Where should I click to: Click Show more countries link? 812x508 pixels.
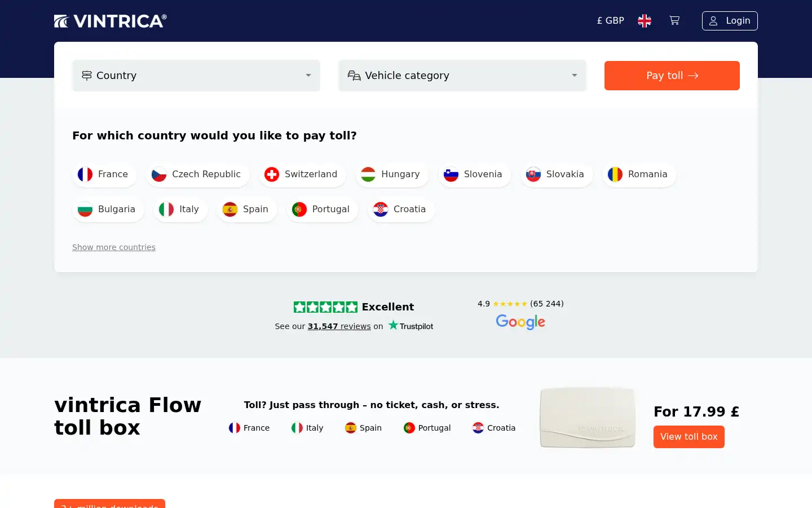click(x=114, y=247)
